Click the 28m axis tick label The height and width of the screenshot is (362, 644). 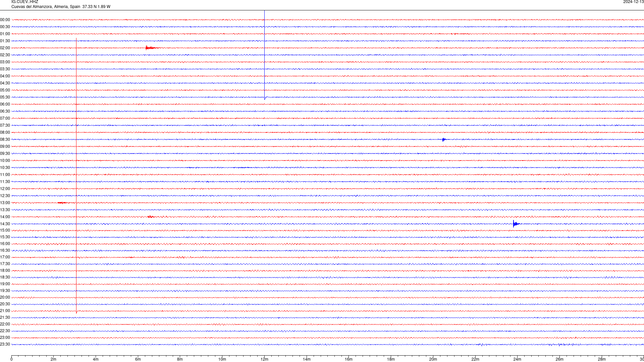[x=602, y=359]
